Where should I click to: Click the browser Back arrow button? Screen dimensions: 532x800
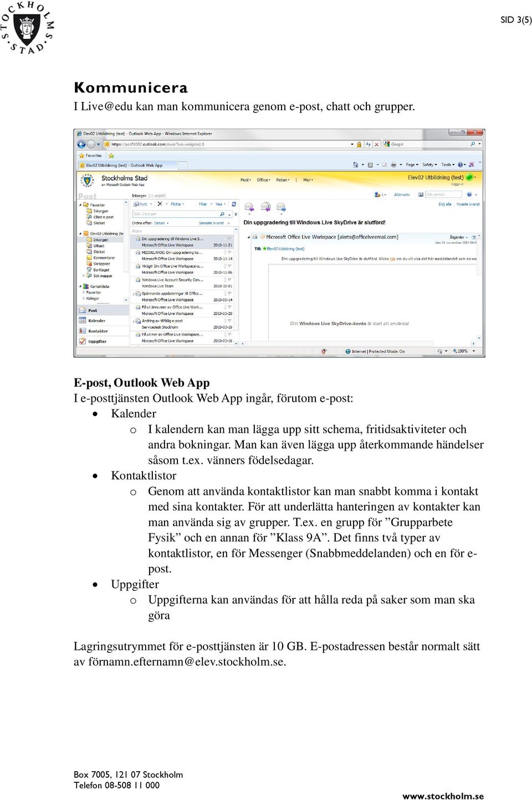tap(81, 144)
